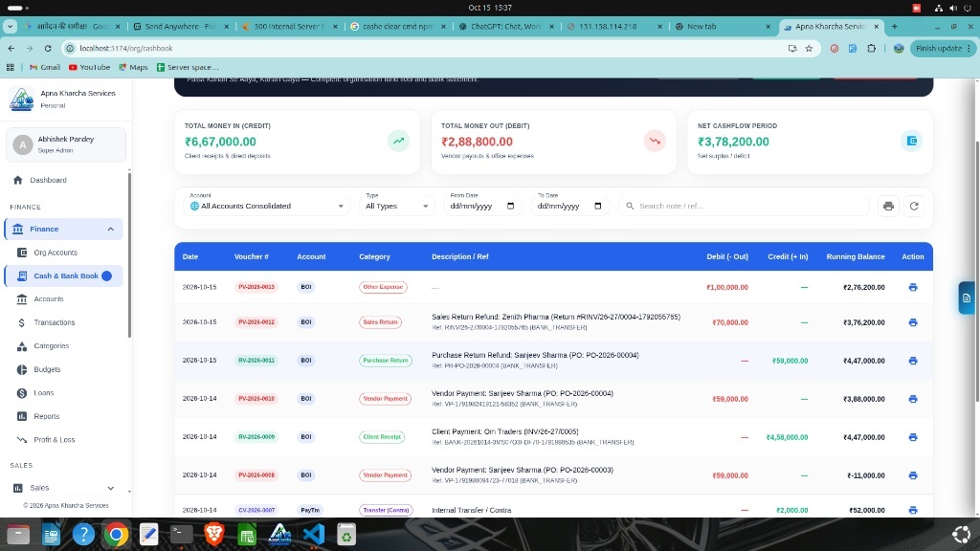The image size is (980, 551).
Task: Open the browser extensions puzzle icon
Action: pyautogui.click(x=871, y=48)
